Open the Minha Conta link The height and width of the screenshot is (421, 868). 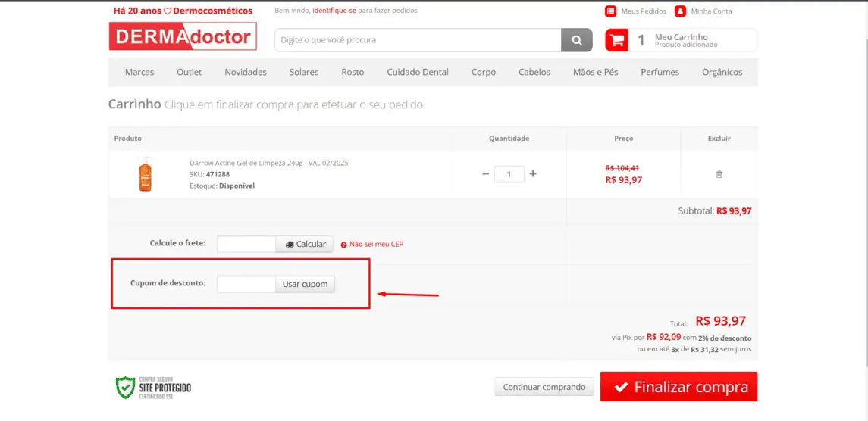(x=711, y=11)
